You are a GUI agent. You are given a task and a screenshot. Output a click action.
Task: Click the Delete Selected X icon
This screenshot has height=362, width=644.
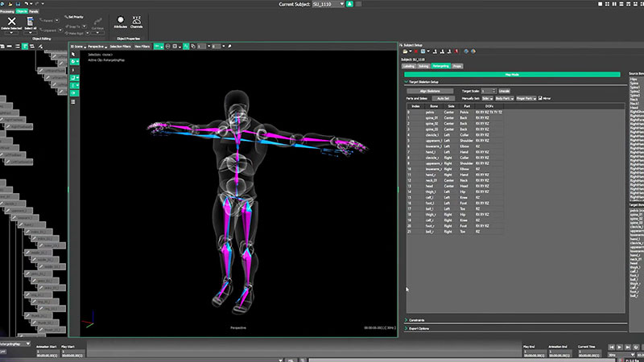11,21
